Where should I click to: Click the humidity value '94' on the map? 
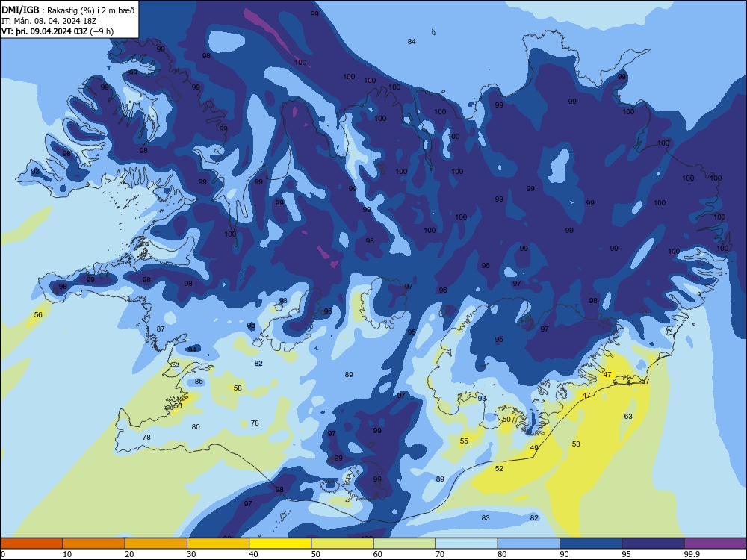point(192,350)
